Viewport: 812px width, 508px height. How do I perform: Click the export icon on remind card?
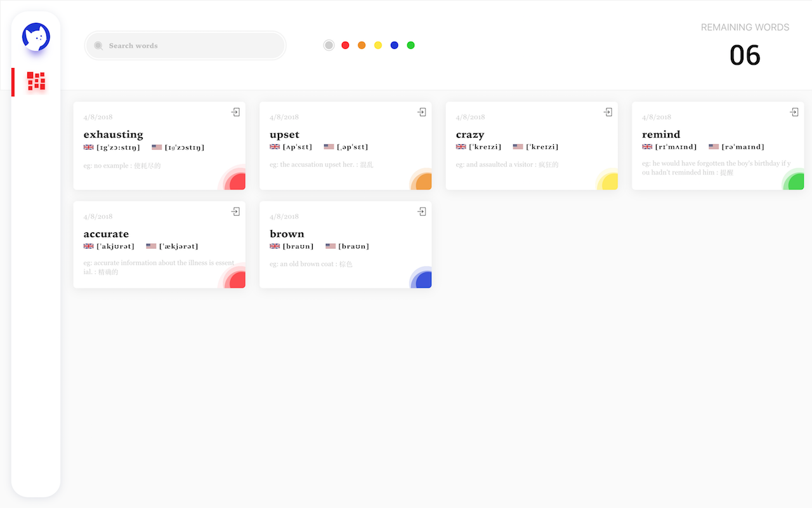794,112
